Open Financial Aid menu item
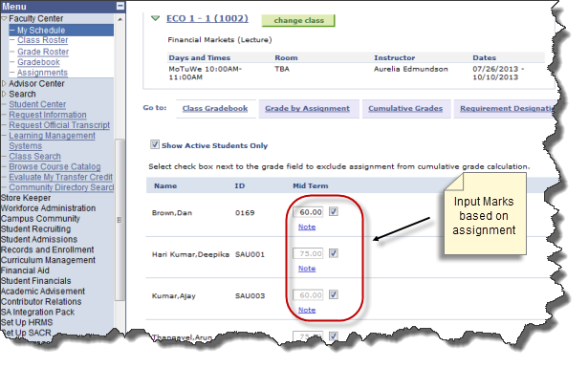Image resolution: width=588 pixels, height=368 pixels. coord(25,271)
